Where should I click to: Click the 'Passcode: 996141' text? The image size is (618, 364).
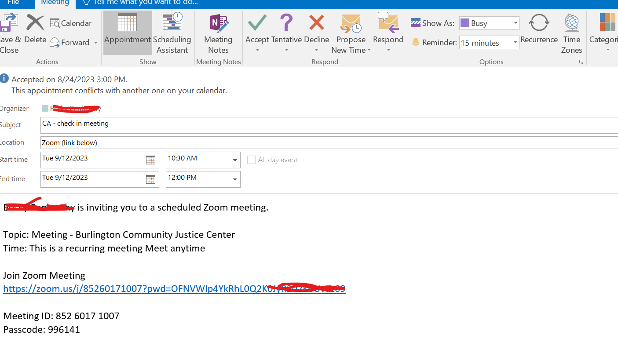tap(42, 330)
